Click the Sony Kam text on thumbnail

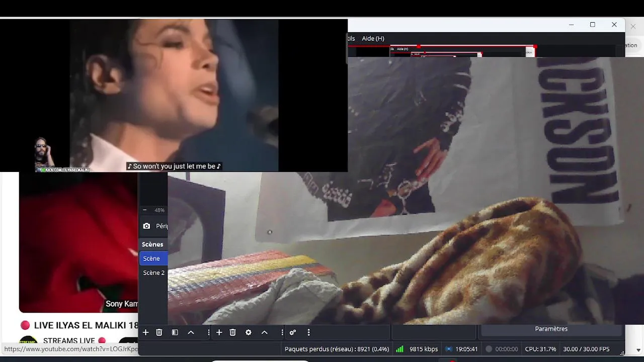pos(121,304)
